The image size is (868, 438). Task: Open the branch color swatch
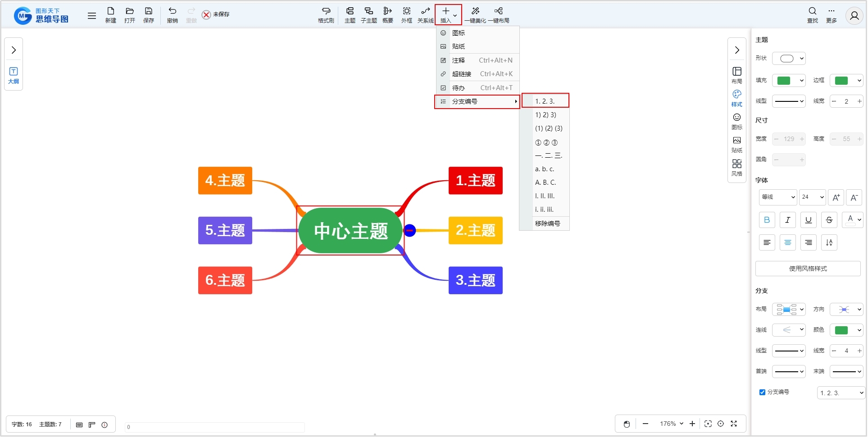click(846, 330)
